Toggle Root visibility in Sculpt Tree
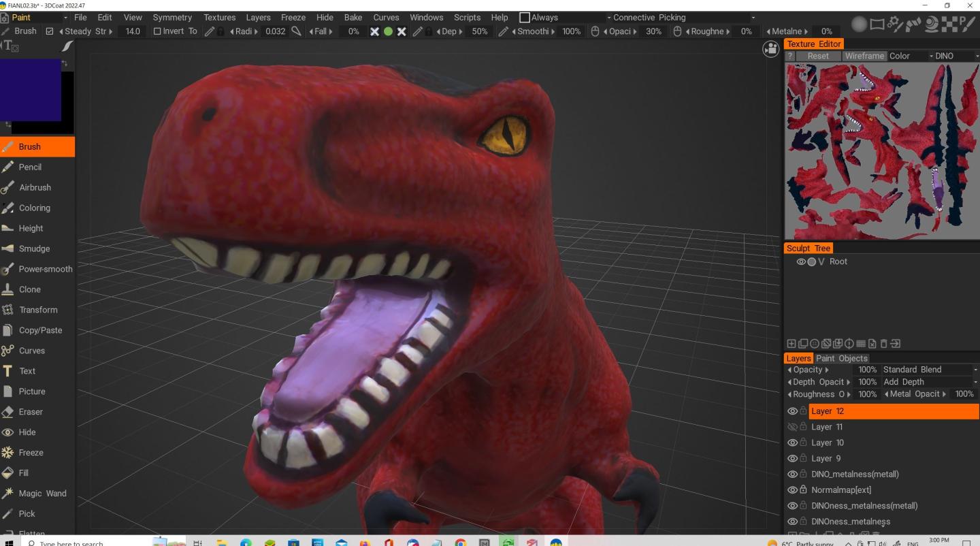Viewport: 980px width, 546px height. click(x=801, y=261)
